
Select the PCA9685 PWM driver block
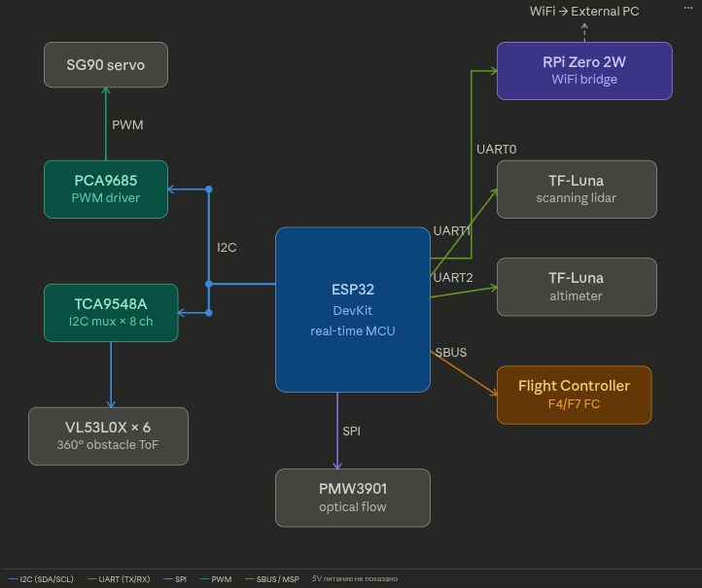point(106,190)
